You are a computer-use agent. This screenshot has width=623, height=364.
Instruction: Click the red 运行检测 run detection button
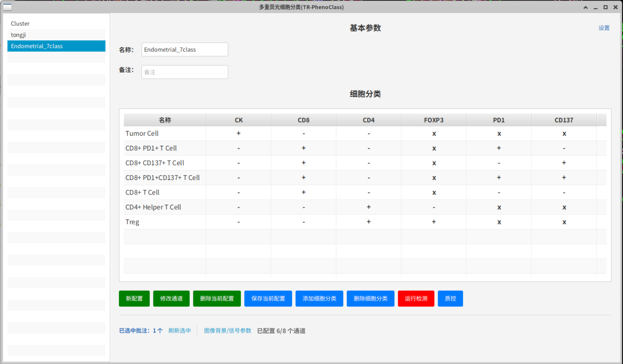(416, 299)
